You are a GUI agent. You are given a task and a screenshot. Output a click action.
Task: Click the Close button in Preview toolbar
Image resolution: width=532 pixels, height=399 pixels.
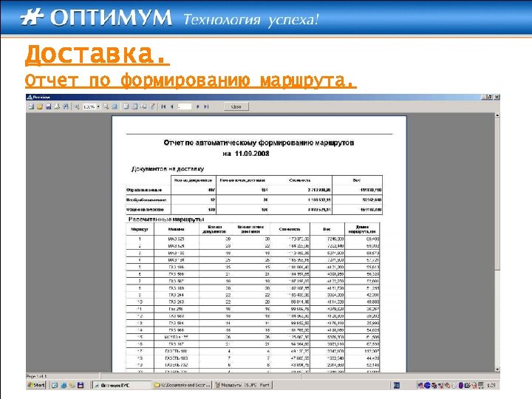click(x=236, y=106)
